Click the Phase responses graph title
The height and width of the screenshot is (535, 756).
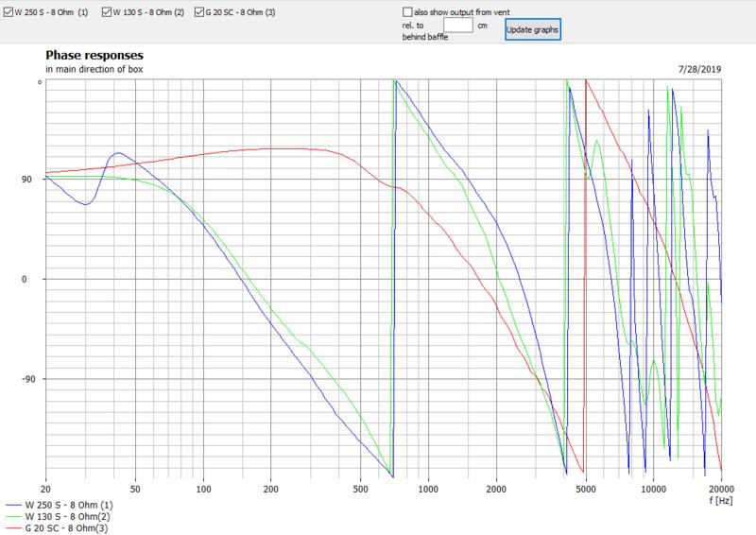click(x=94, y=56)
